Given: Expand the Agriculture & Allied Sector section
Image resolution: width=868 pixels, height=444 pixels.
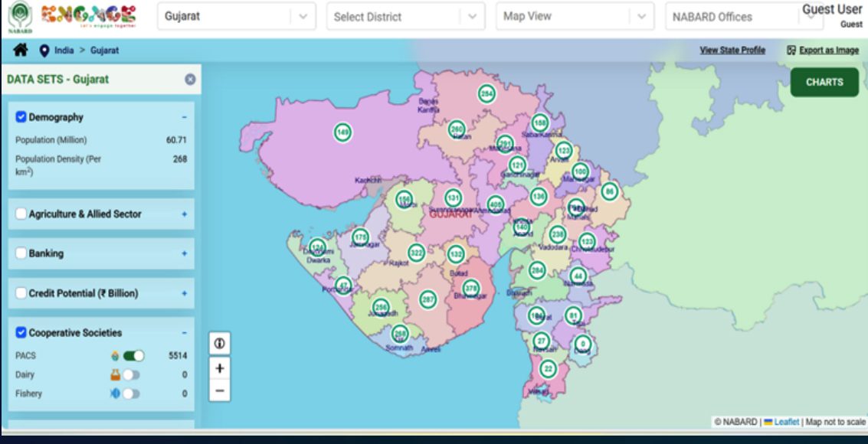Looking at the screenshot, I should pyautogui.click(x=184, y=214).
